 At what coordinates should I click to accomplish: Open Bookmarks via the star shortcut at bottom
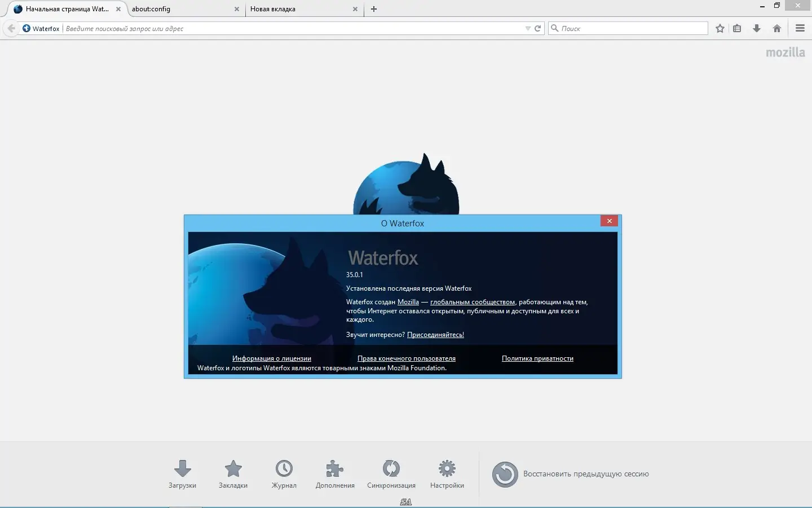click(x=233, y=469)
